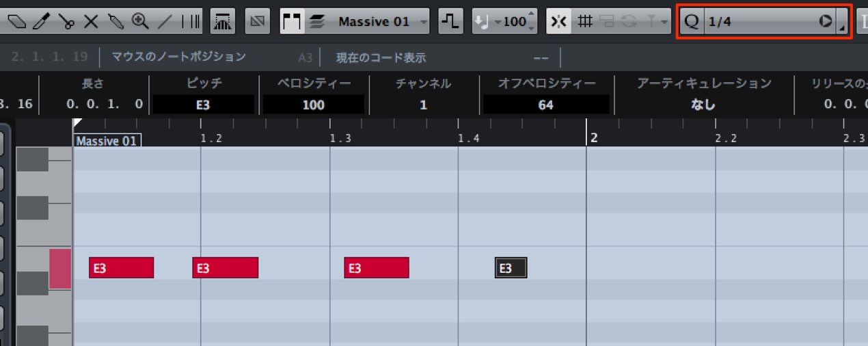Edit the off velocity field 64
Screen dimensions: 868x346
click(x=545, y=105)
